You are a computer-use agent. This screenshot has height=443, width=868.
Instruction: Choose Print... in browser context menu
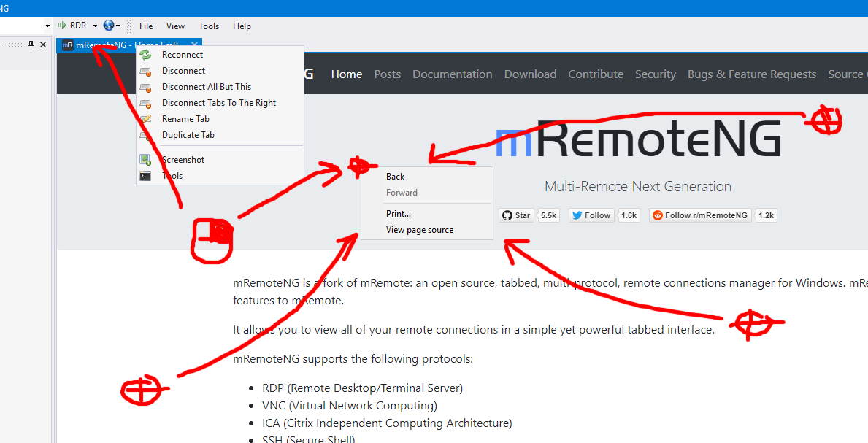[426, 214]
